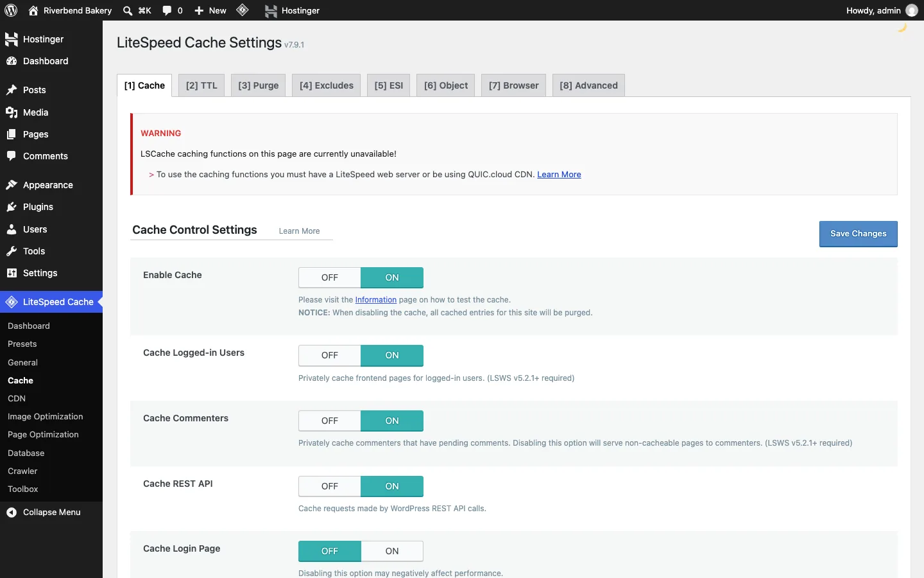Turn Cache Logged-in Users OFF

point(330,355)
